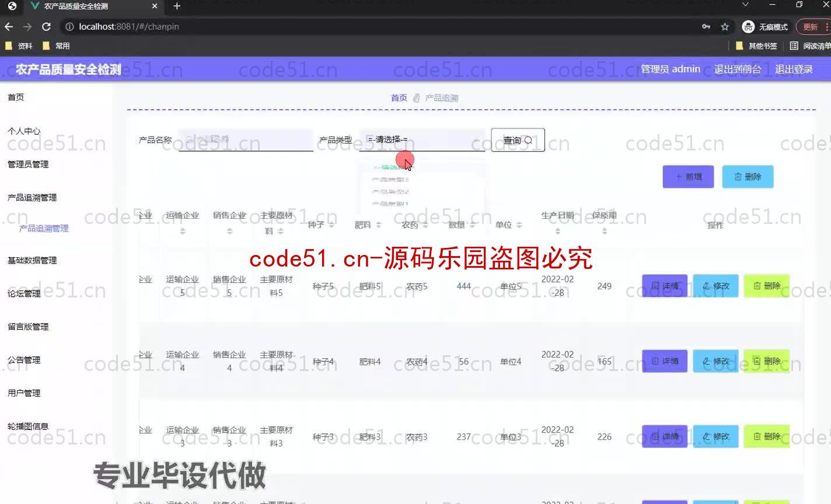Sort by 运输企业 column arrows
Screen dimensions: 831x504
(x=183, y=232)
